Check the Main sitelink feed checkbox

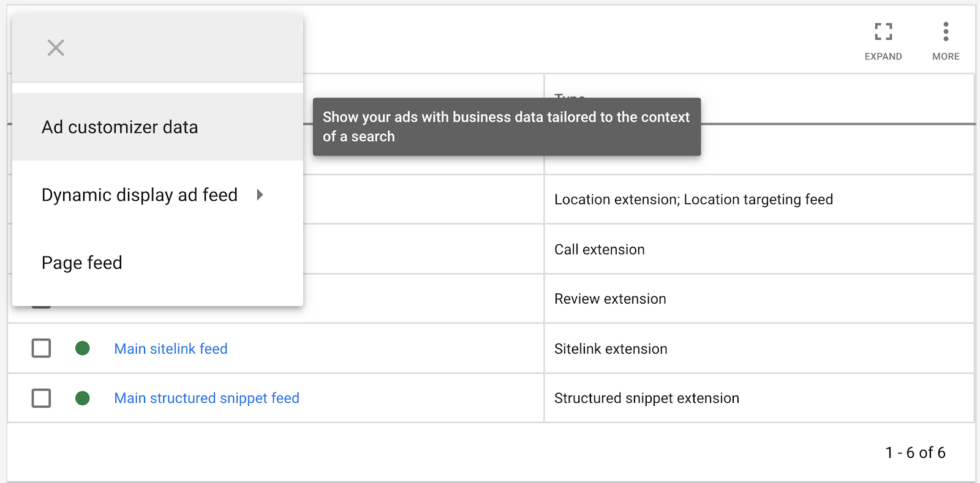coord(41,348)
